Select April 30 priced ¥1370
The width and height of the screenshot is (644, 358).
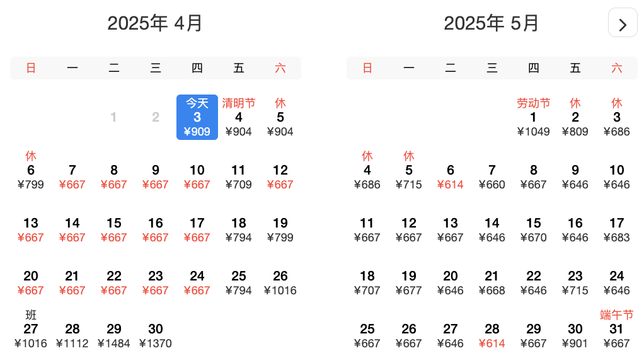155,336
